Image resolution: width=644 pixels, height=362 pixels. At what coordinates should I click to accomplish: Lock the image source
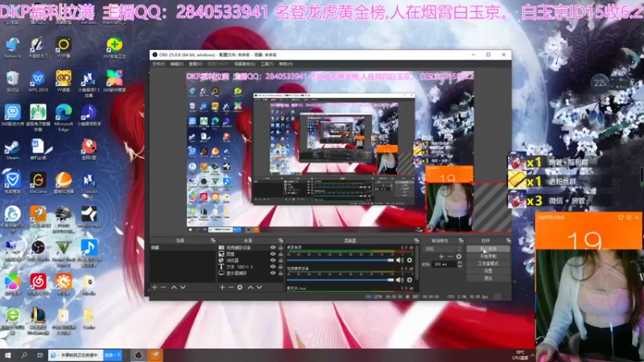point(280,254)
